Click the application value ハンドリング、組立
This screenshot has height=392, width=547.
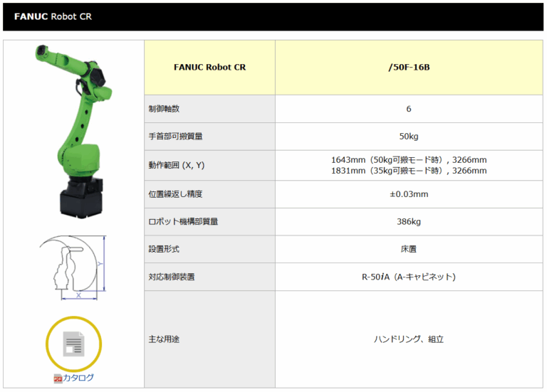pyautogui.click(x=409, y=339)
